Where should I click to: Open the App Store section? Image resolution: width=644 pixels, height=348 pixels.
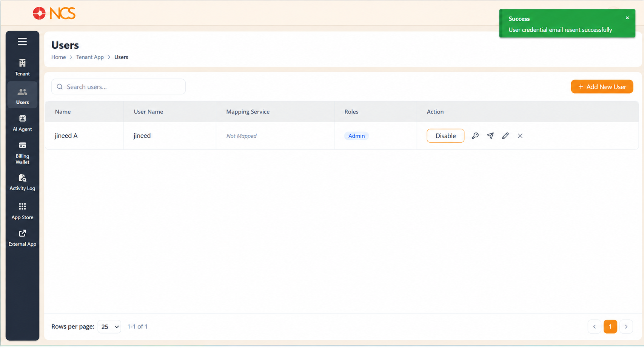click(x=22, y=211)
